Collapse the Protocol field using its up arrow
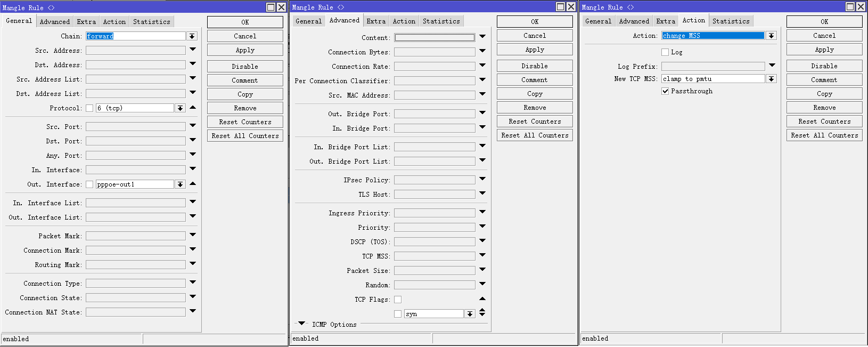868x347 pixels. coord(193,108)
